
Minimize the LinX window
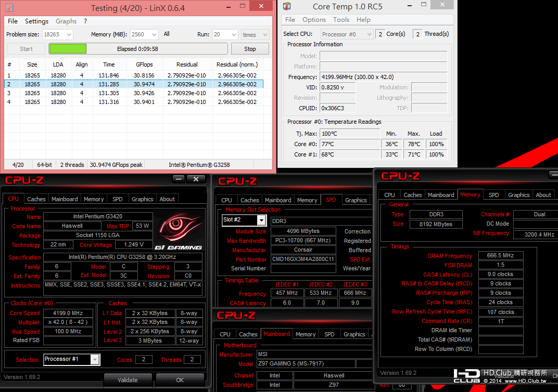click(x=228, y=6)
